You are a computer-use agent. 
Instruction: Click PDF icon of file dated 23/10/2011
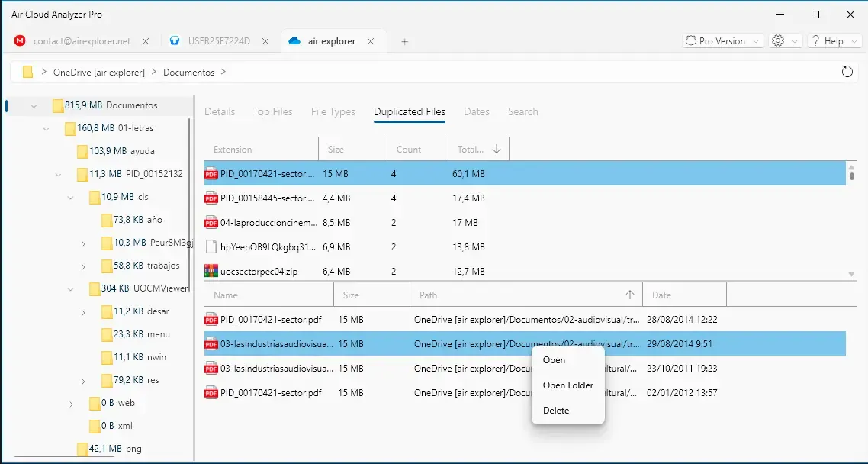211,368
